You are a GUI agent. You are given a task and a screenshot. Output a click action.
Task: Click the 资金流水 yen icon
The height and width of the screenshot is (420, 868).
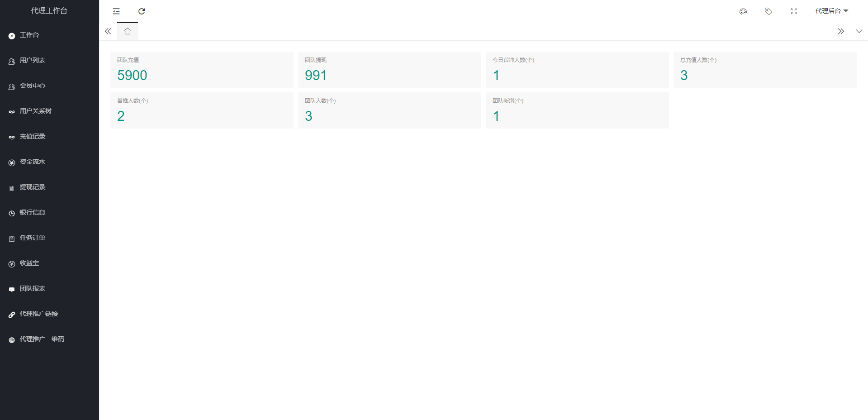[x=12, y=162]
